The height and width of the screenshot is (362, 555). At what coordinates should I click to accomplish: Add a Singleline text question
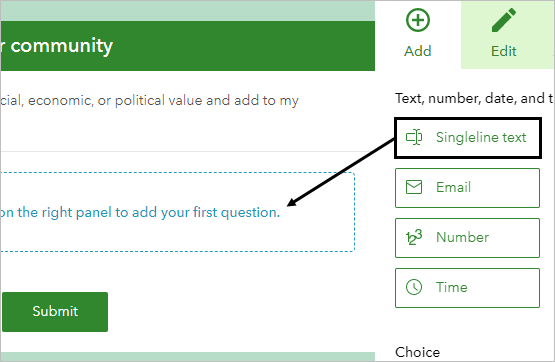tap(468, 138)
